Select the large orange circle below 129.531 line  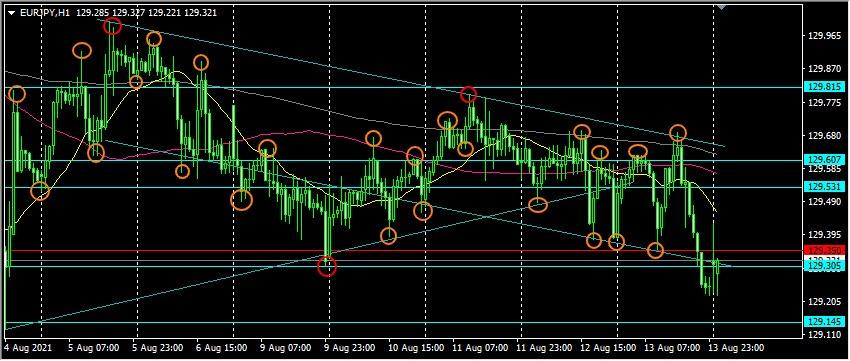[242, 200]
